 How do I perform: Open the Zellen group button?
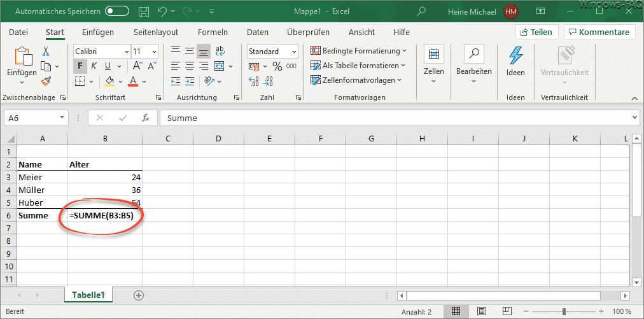pos(434,65)
